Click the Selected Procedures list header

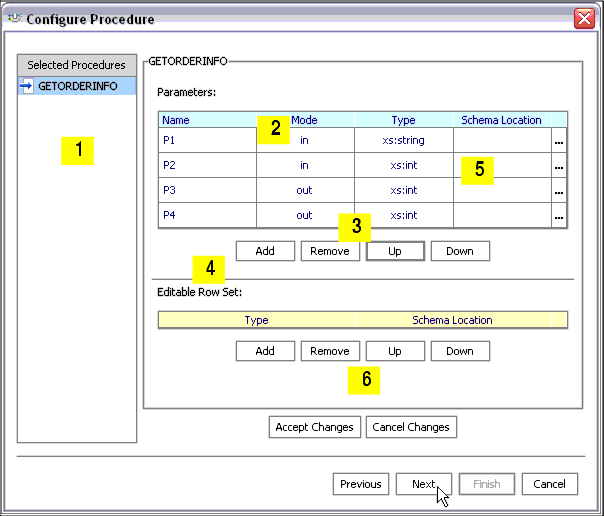point(77,65)
